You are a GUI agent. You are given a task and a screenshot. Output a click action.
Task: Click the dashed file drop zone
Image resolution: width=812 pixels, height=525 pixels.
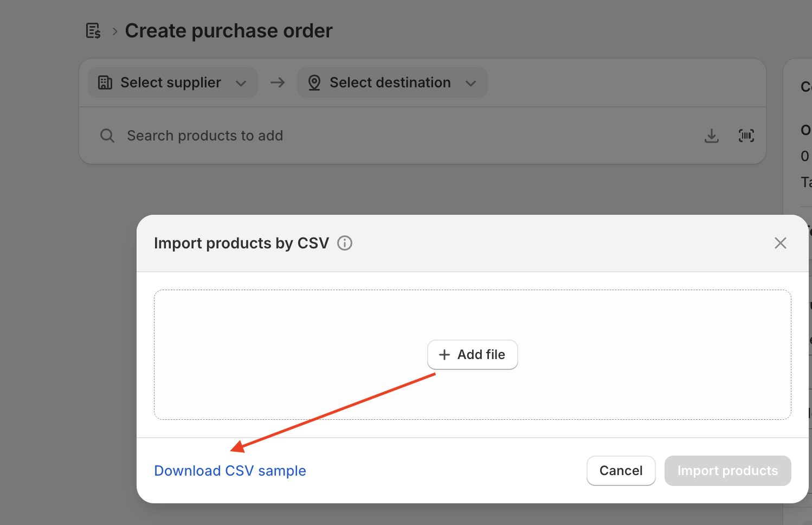pyautogui.click(x=473, y=355)
